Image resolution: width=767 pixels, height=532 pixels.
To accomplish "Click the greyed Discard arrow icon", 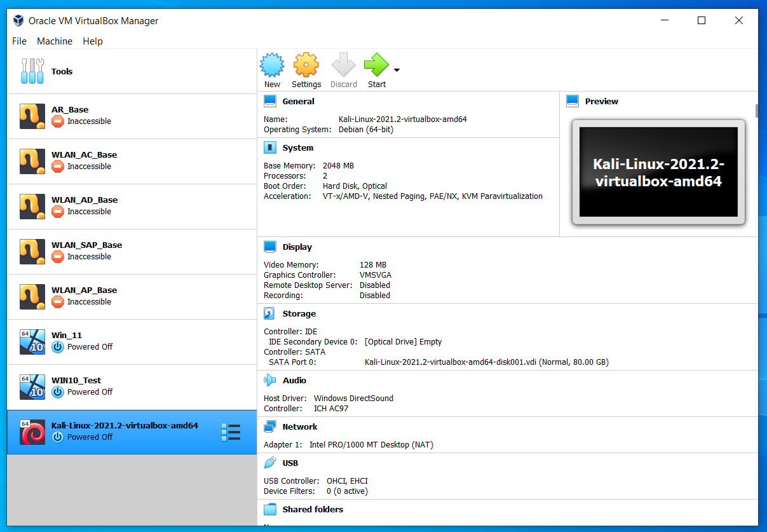I will pos(343,65).
